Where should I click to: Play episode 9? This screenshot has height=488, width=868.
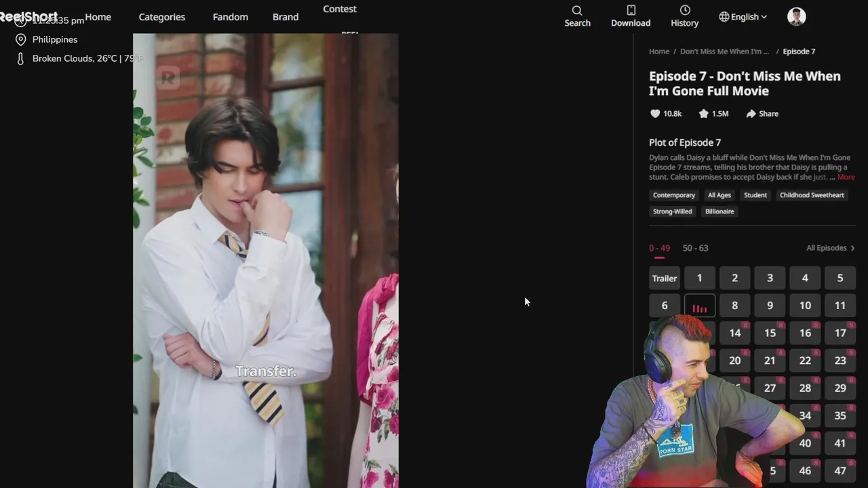(770, 306)
